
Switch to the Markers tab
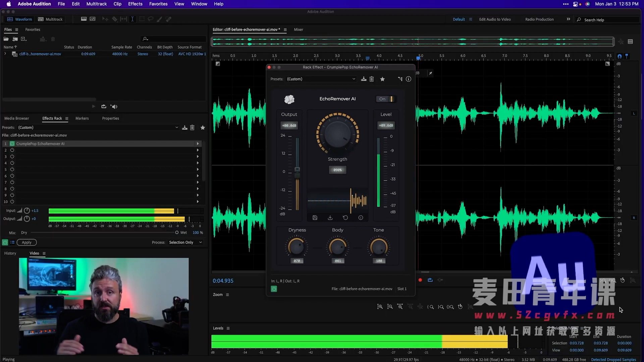(x=82, y=118)
